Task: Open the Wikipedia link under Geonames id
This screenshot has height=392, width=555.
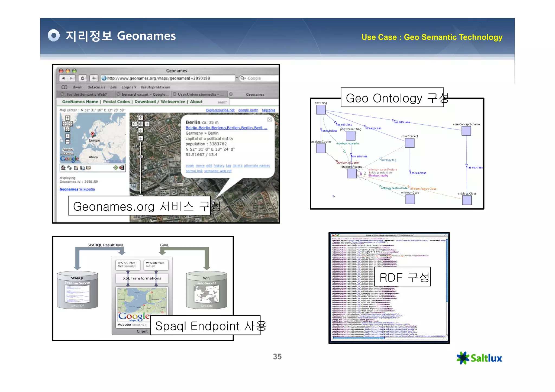Action: click(87, 189)
